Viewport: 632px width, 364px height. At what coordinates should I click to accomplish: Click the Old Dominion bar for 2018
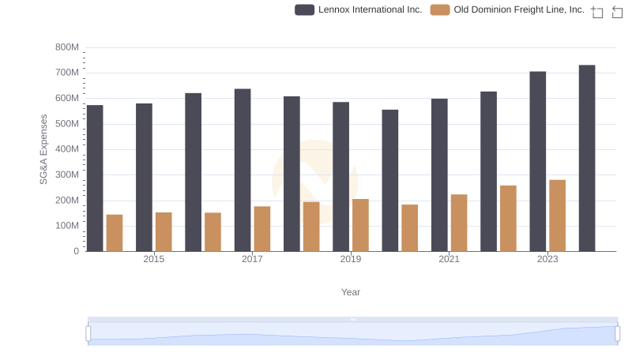[311, 227]
